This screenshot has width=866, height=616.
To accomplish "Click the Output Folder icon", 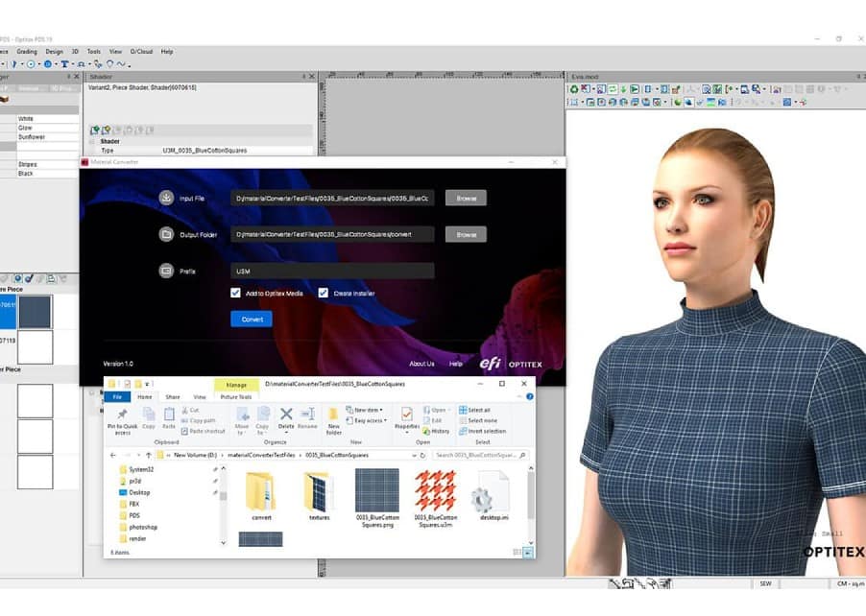I will pos(166,234).
